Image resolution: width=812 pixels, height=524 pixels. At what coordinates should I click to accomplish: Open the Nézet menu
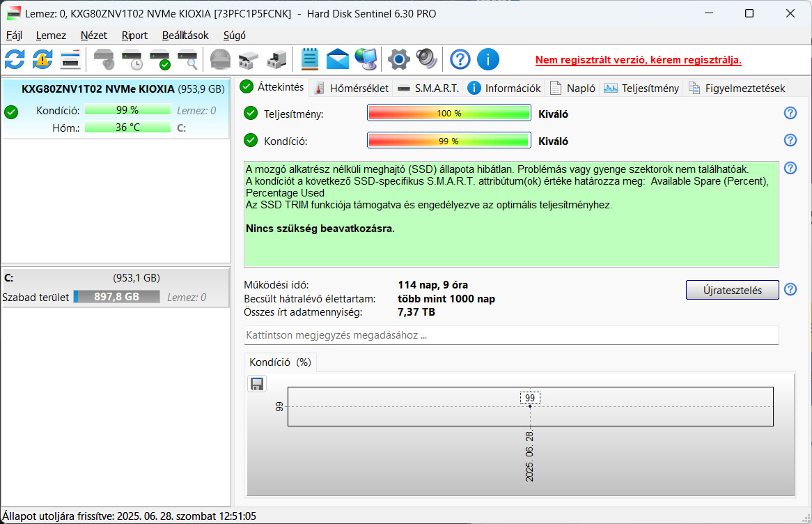point(94,36)
